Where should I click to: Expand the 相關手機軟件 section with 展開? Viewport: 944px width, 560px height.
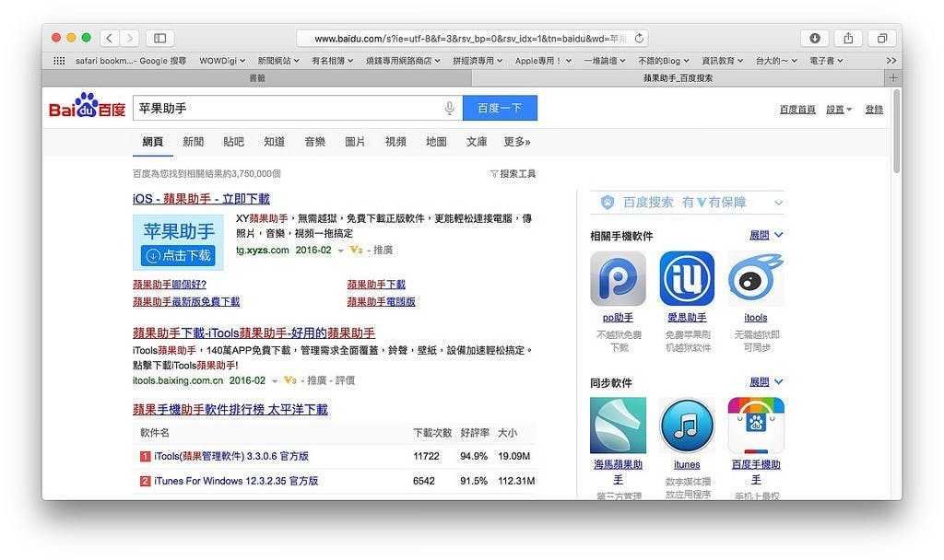point(766,235)
